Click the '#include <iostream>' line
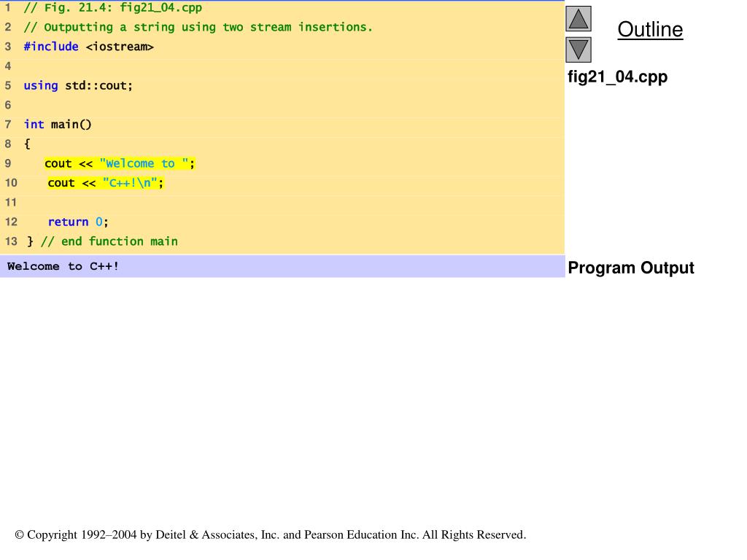The height and width of the screenshot is (560, 747). point(88,47)
